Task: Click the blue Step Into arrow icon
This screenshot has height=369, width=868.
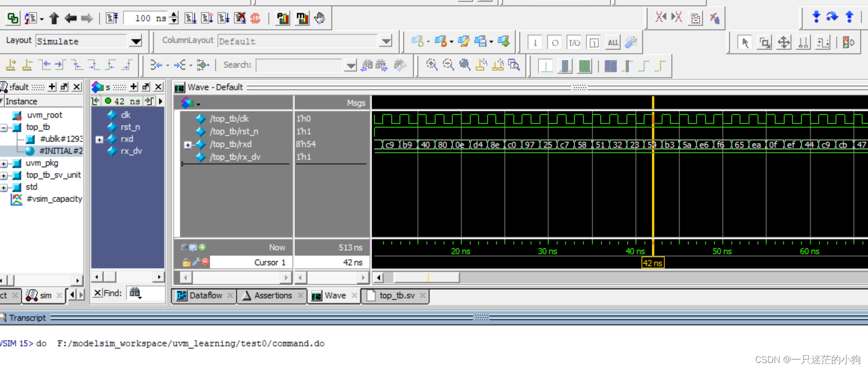Action: pos(816,17)
